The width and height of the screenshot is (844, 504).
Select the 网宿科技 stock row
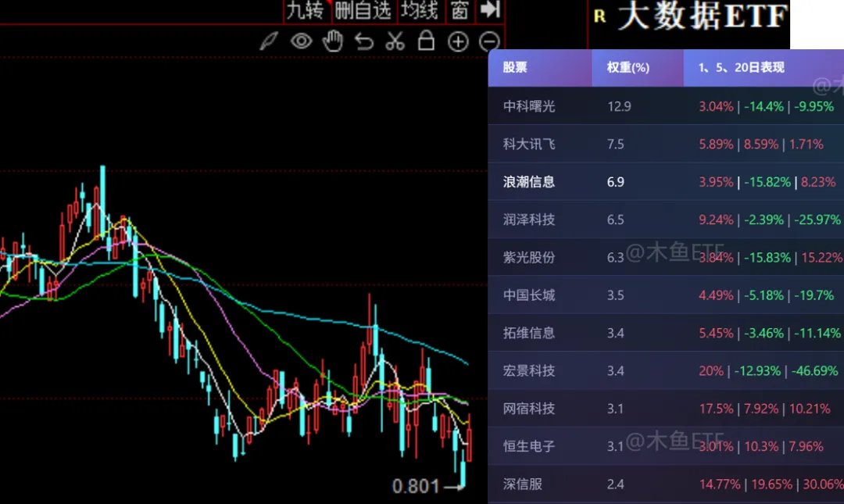click(666, 408)
